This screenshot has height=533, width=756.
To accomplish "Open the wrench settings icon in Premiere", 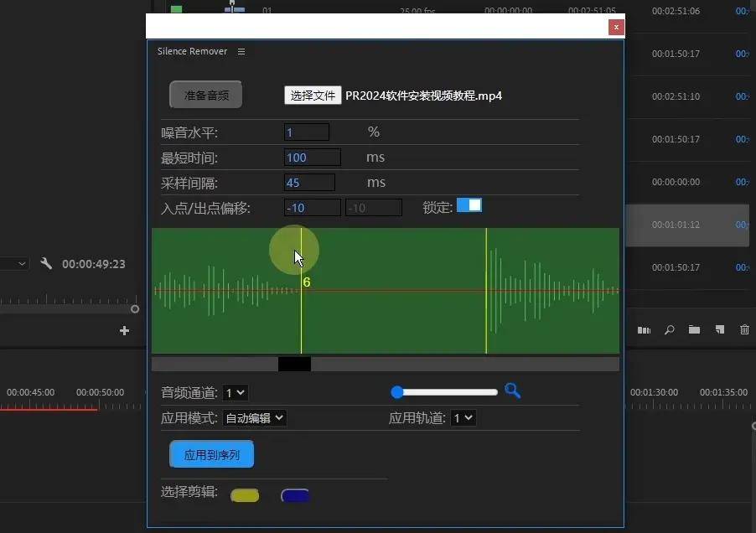I will point(46,263).
